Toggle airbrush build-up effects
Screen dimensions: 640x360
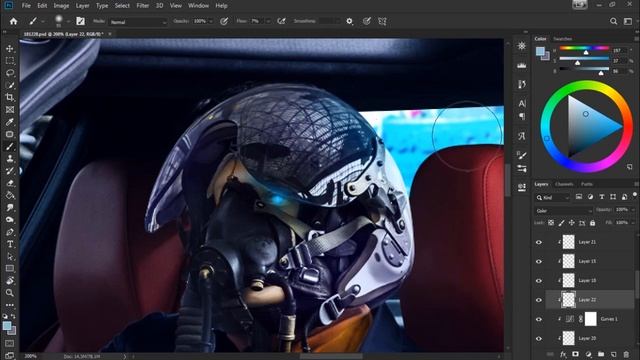(x=281, y=21)
